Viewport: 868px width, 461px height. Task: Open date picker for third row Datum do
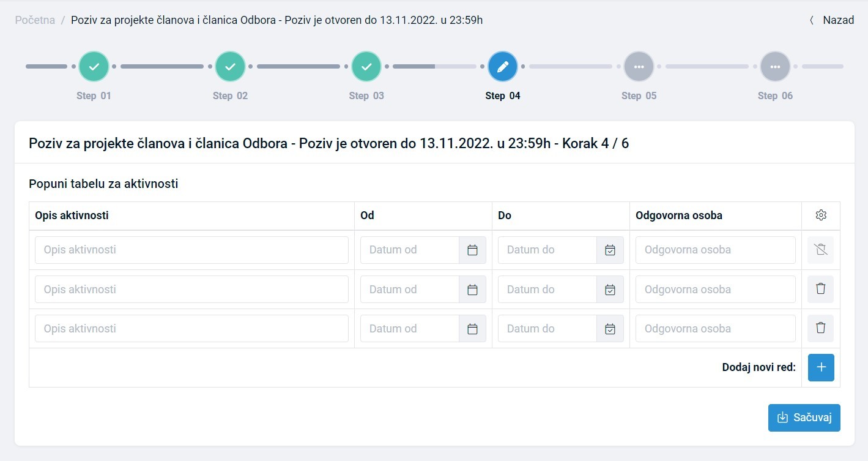point(610,328)
